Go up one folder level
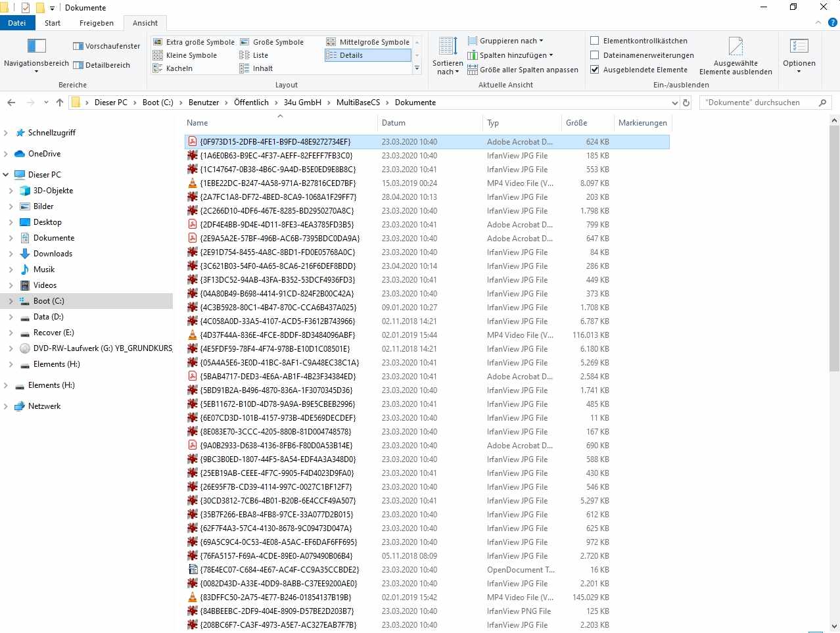The height and width of the screenshot is (633, 840). pos(60,103)
